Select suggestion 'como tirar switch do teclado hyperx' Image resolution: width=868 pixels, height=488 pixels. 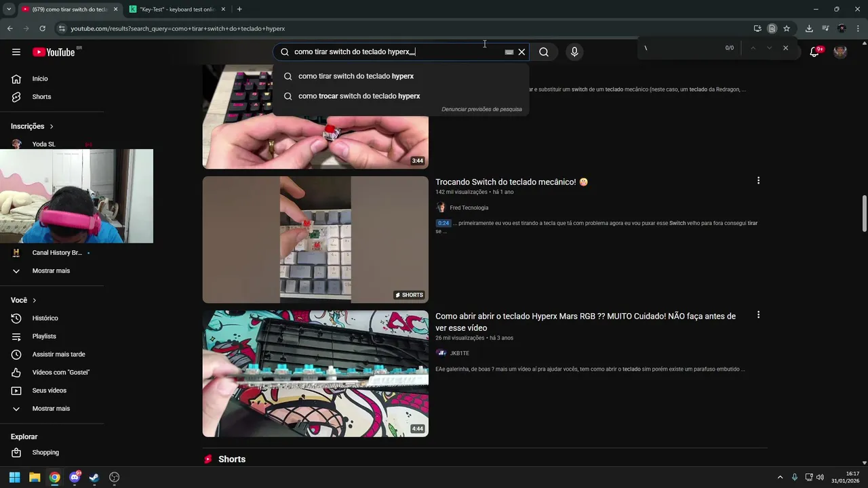[x=401, y=76]
